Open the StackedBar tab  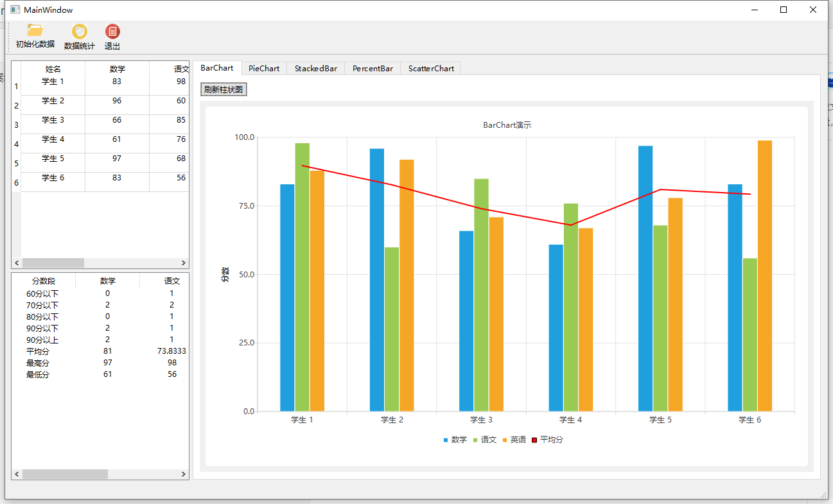pyautogui.click(x=315, y=68)
